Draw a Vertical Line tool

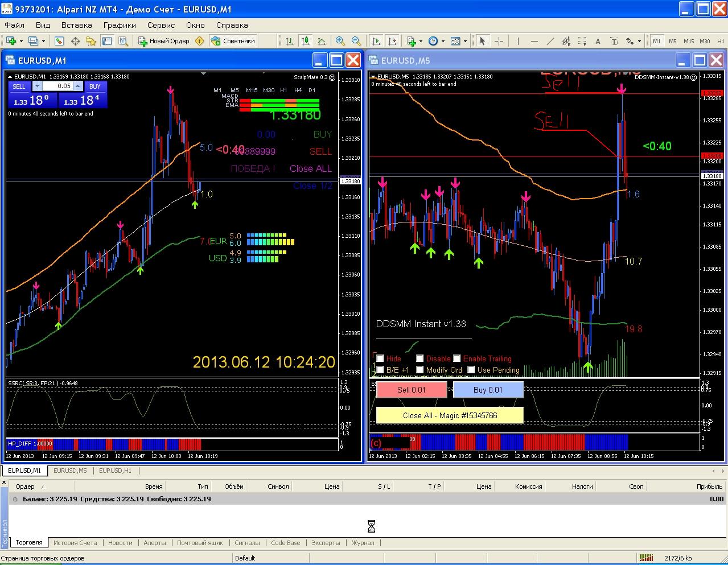pos(518,41)
